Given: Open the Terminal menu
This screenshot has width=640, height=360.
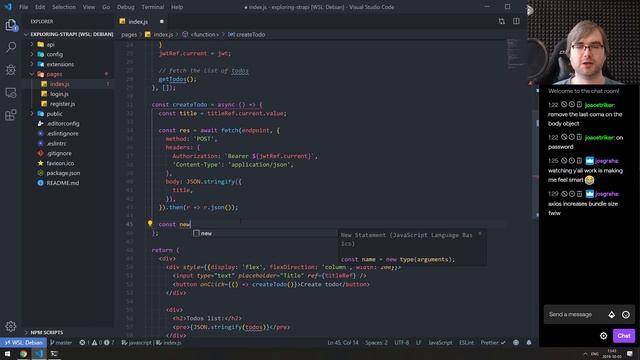Looking at the screenshot, I should click(x=153, y=7).
